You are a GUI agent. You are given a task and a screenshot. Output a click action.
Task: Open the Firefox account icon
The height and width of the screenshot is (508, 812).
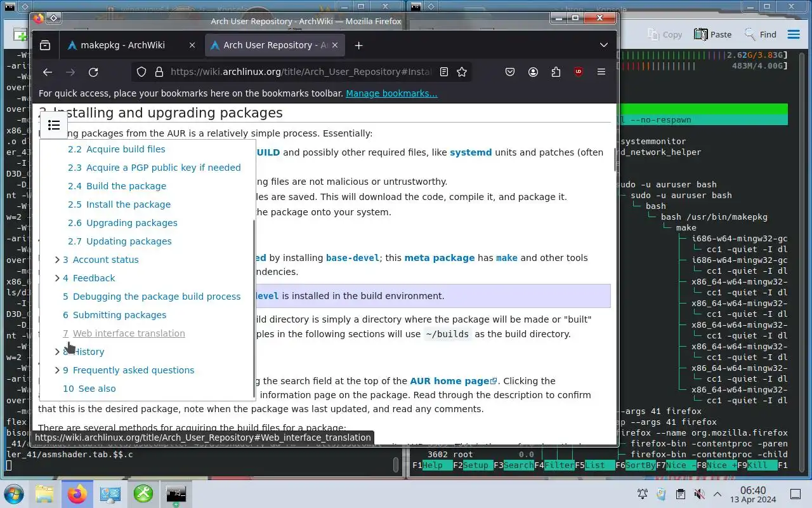pyautogui.click(x=533, y=72)
